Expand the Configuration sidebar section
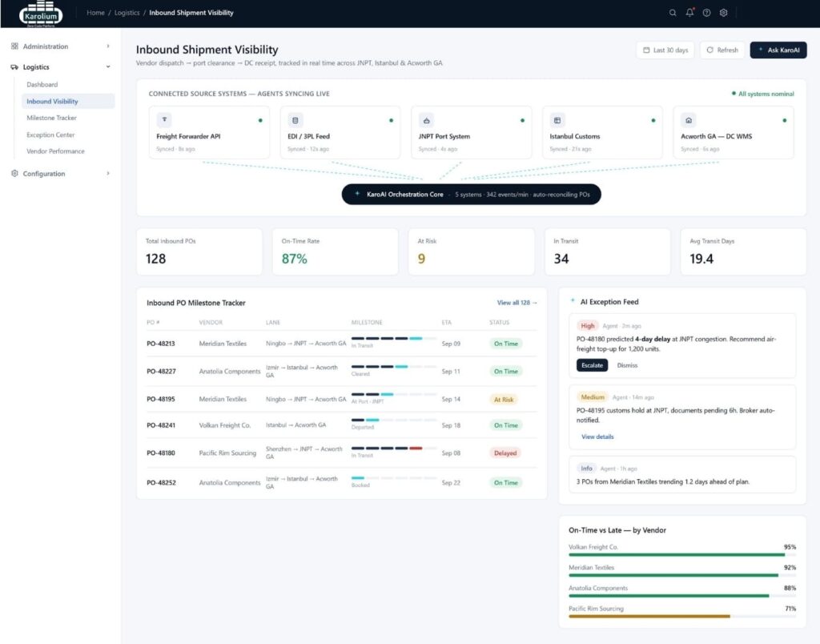The image size is (820, 644). (61, 174)
